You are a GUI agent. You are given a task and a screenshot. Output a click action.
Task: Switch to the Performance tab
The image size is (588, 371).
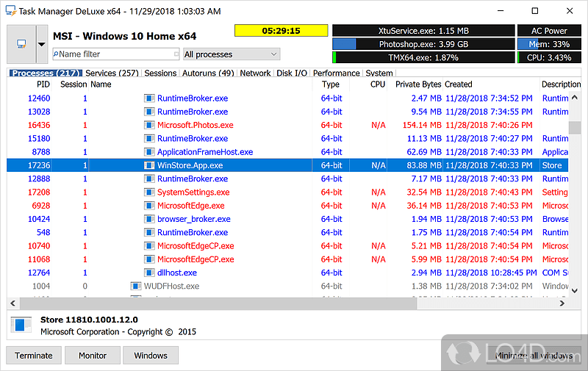pos(336,73)
